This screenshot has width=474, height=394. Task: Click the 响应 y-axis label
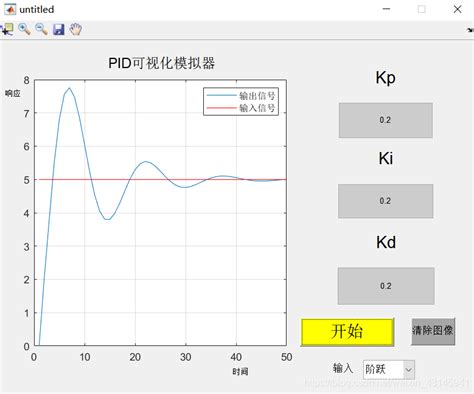(x=13, y=93)
